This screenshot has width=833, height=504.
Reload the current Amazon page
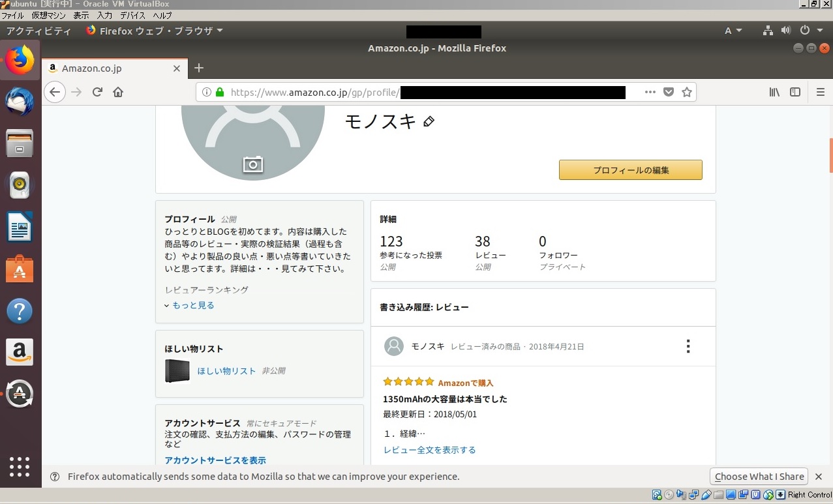point(97,92)
